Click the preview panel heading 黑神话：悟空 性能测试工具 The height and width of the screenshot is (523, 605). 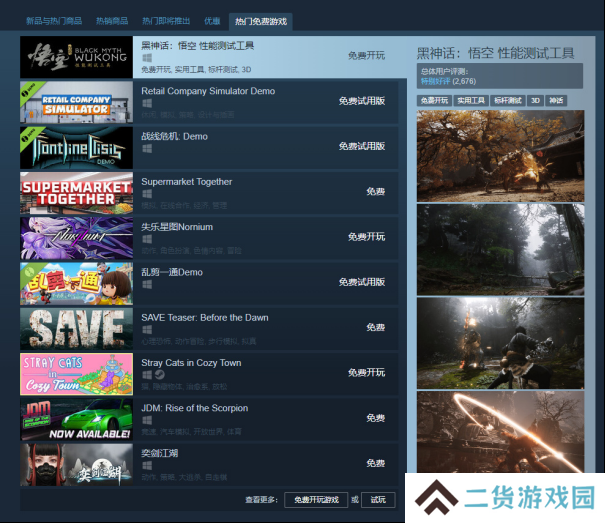click(x=496, y=53)
